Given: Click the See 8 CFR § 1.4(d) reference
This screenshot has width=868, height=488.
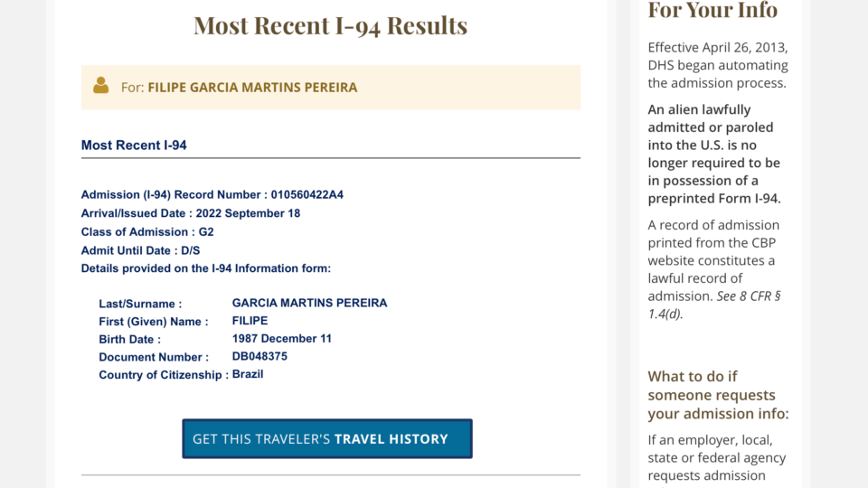Looking at the screenshot, I should point(714,305).
